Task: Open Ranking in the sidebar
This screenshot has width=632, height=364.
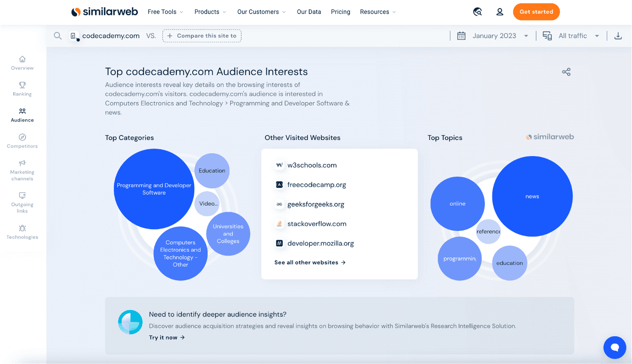Action: [22, 89]
